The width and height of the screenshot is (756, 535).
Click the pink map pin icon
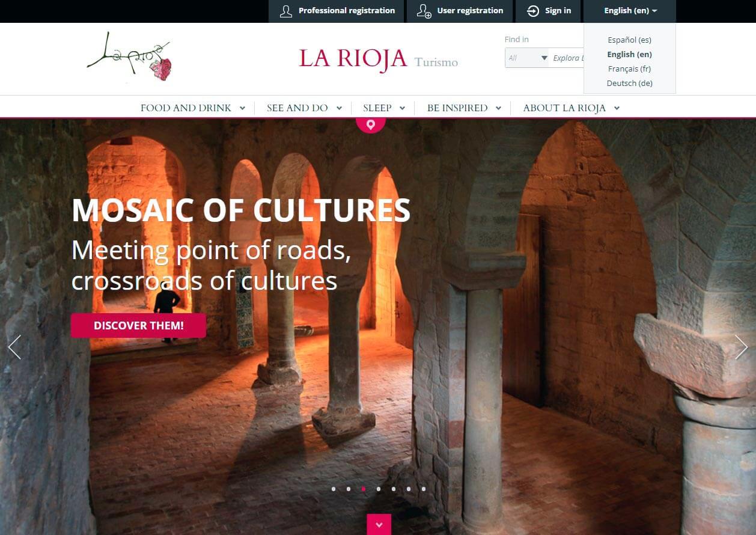(x=371, y=124)
